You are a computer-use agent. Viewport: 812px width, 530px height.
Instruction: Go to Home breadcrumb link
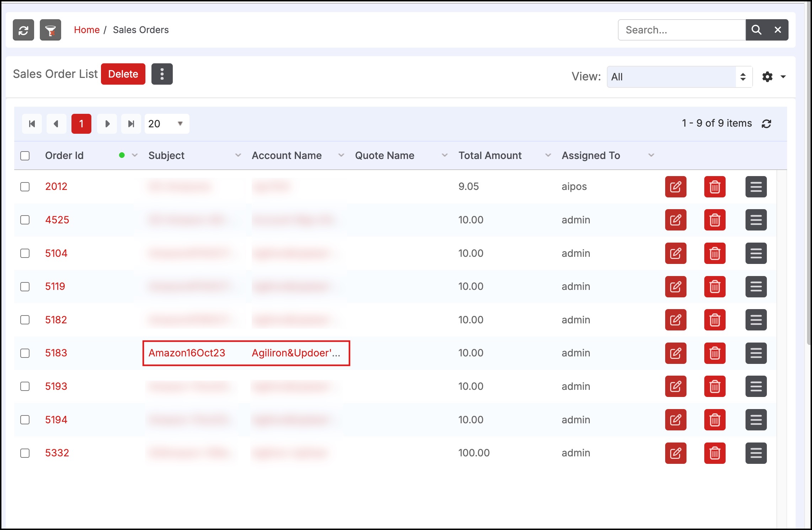point(86,30)
